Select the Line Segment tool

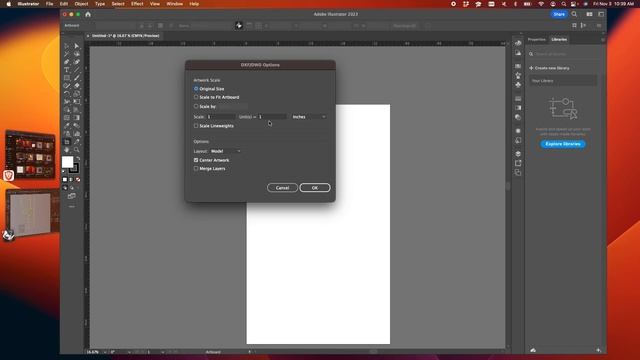[x=76, y=70]
